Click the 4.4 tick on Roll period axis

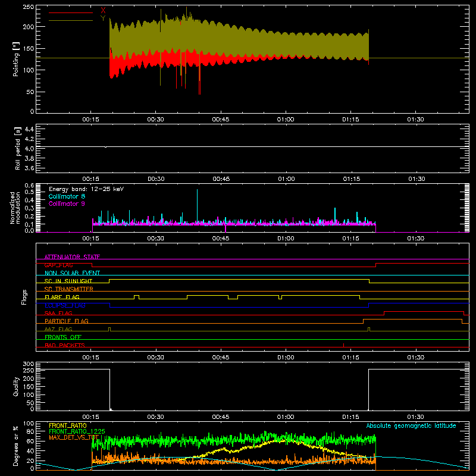click(29, 129)
